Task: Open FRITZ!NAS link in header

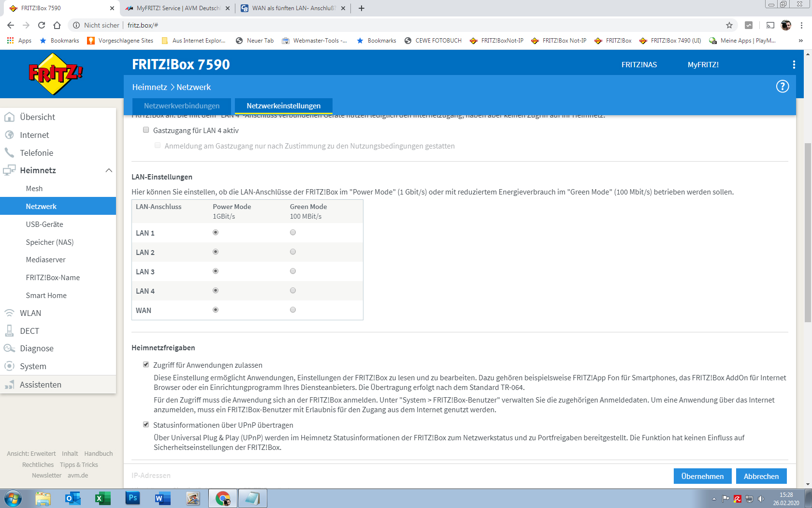Action: tap(639, 65)
